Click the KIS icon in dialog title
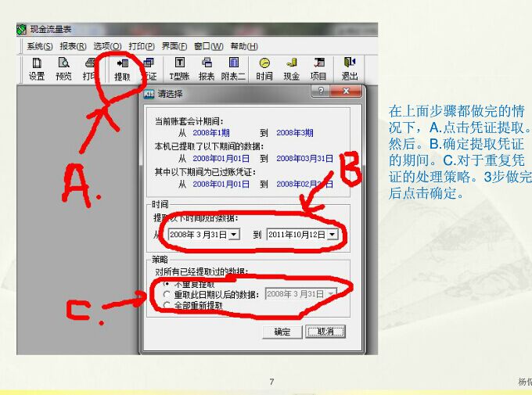This screenshot has width=532, height=395. pos(149,94)
